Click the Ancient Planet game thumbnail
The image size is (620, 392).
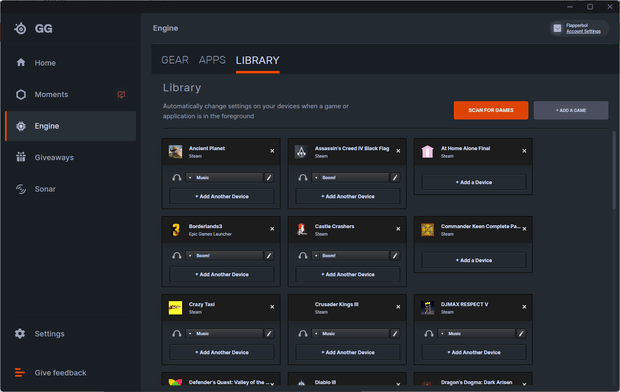pos(176,151)
